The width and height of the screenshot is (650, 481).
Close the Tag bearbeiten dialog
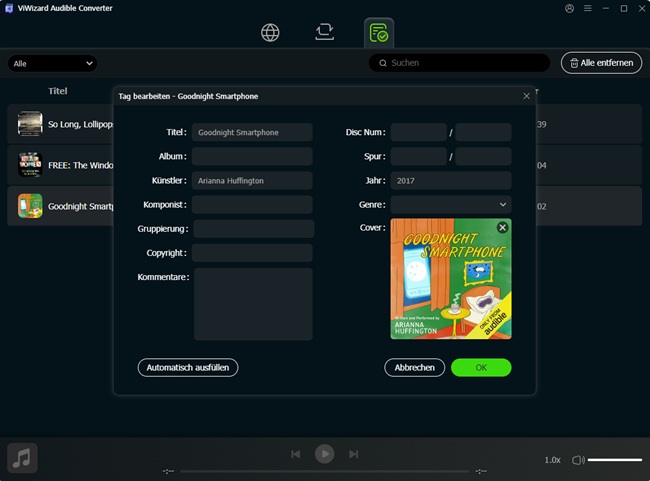pos(526,96)
